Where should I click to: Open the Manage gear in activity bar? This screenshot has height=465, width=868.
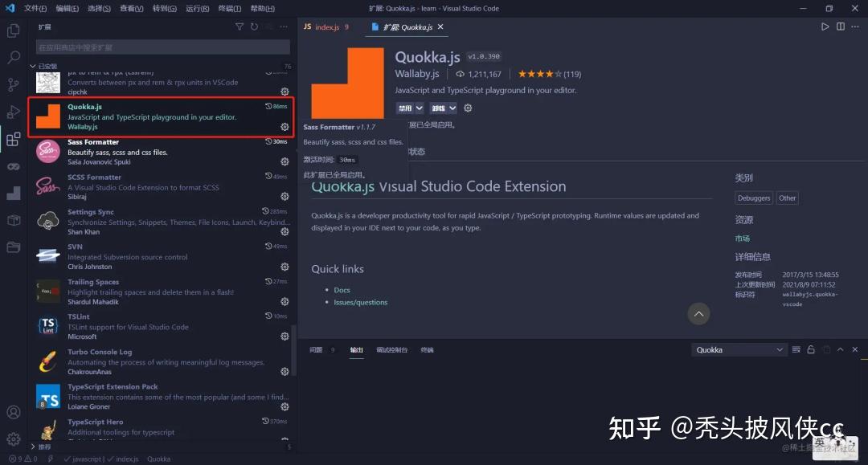14,439
